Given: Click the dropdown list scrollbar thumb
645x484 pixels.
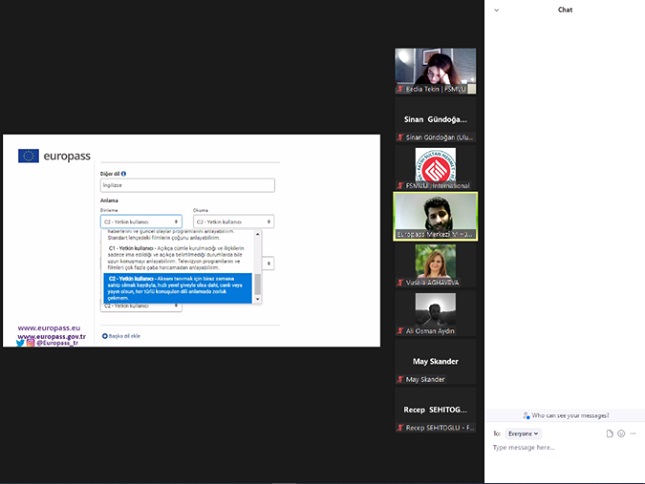Looking at the screenshot, I should click(258, 284).
